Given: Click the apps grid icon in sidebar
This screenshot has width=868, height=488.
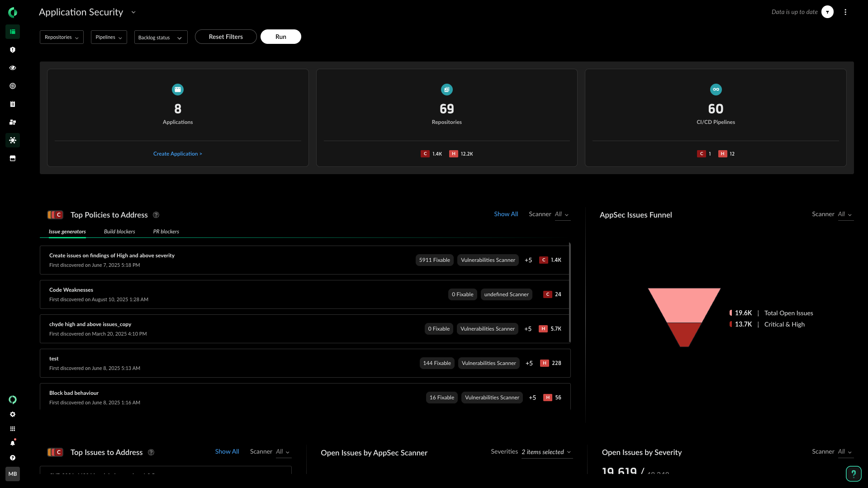Looking at the screenshot, I should [x=13, y=429].
